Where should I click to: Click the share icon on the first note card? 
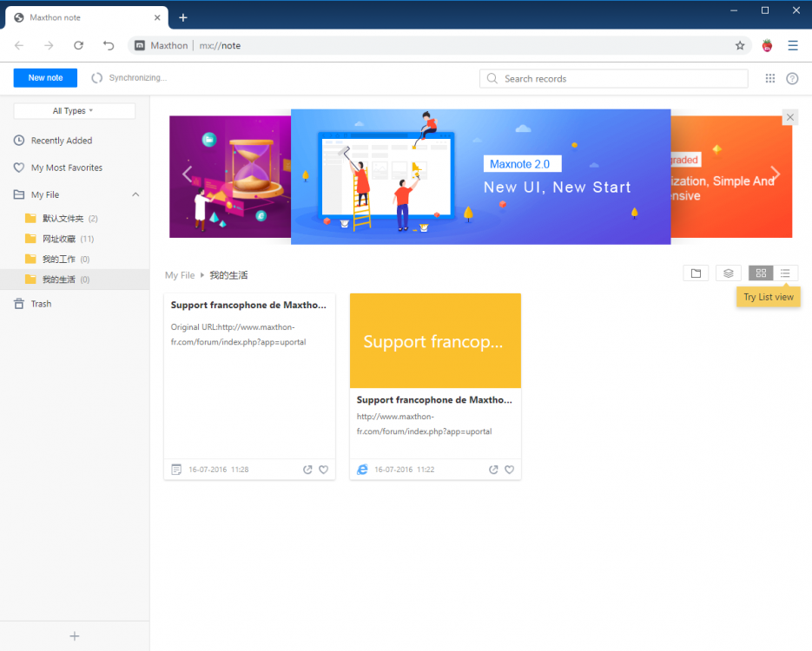[307, 470]
